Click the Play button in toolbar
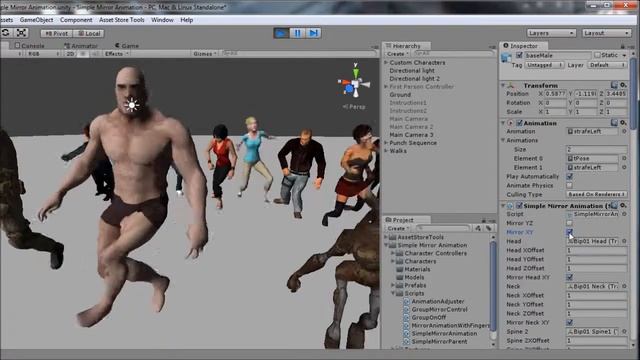 281,33
